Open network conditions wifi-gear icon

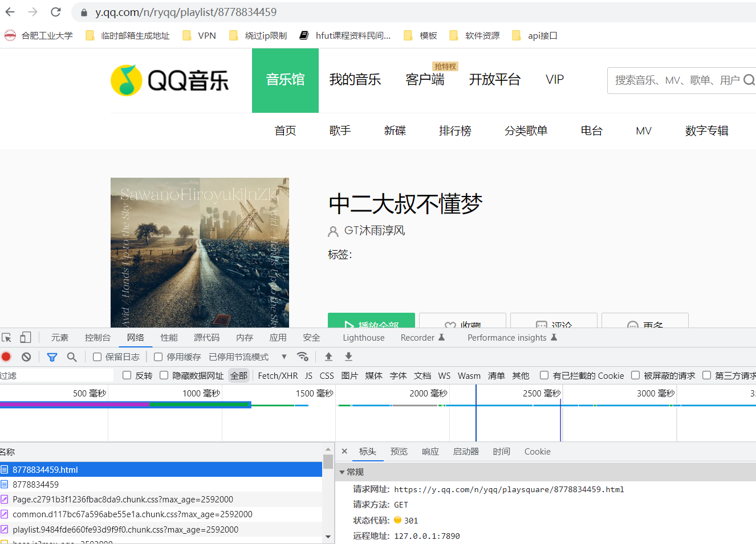click(303, 357)
